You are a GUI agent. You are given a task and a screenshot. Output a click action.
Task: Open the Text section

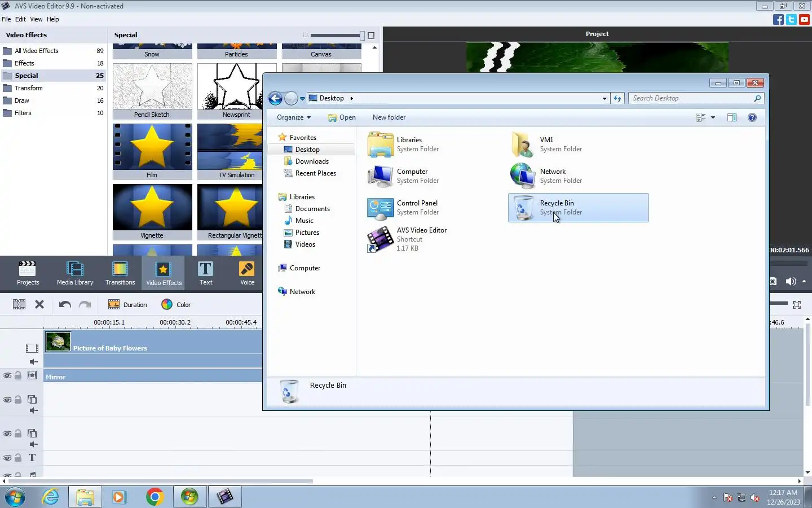coord(206,273)
